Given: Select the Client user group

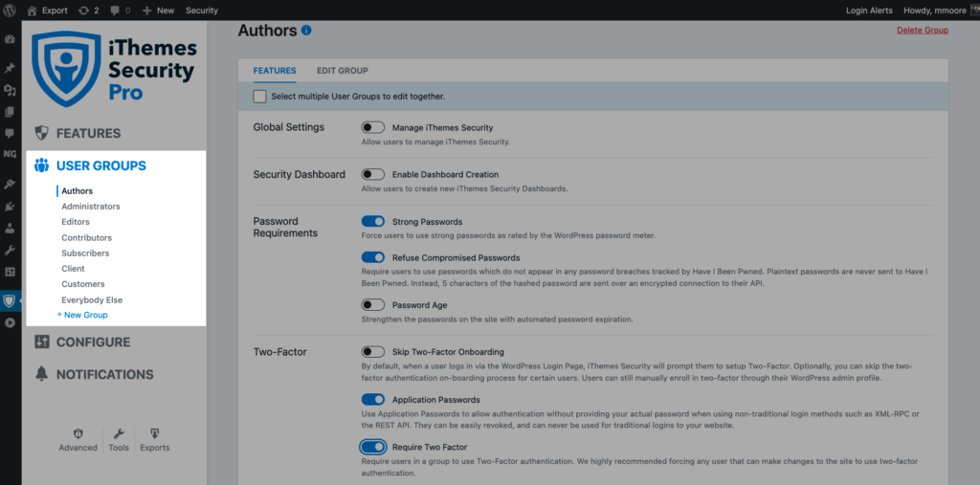Looking at the screenshot, I should click(x=73, y=269).
